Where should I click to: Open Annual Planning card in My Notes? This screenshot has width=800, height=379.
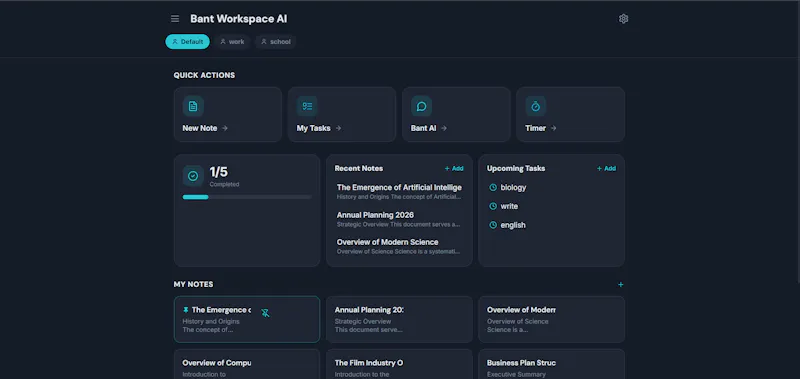click(x=399, y=319)
